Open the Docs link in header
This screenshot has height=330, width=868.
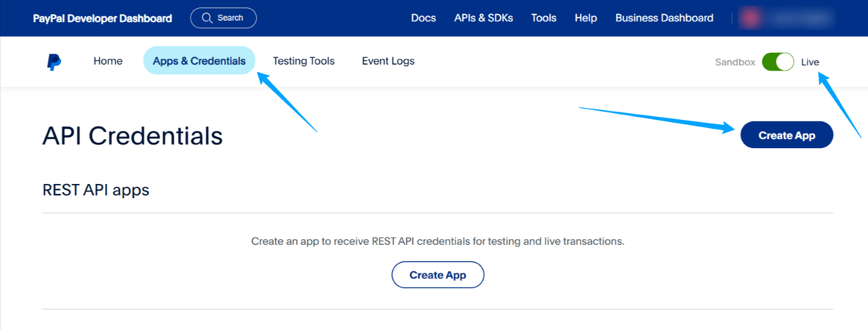click(x=423, y=18)
